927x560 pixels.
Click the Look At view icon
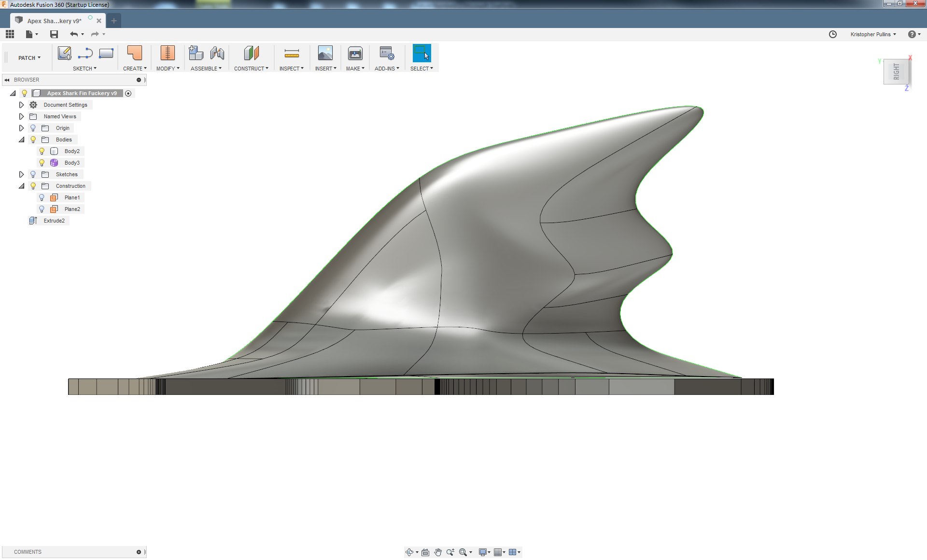tap(425, 552)
